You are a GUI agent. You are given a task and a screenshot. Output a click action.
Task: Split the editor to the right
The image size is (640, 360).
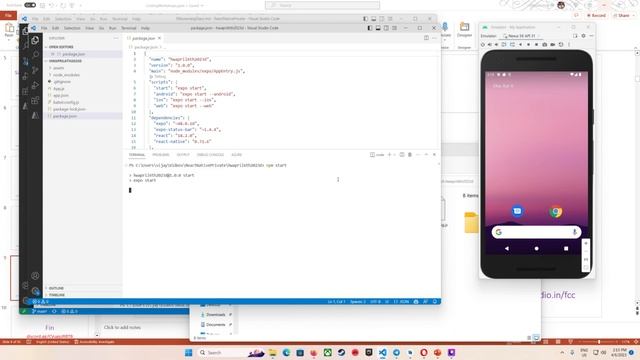pos(426,38)
